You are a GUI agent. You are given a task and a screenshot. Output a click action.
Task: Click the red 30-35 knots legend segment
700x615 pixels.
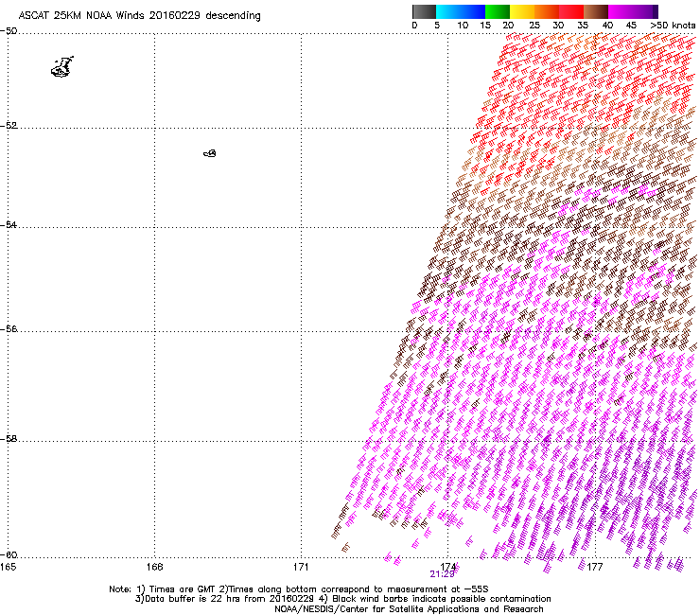click(x=571, y=11)
